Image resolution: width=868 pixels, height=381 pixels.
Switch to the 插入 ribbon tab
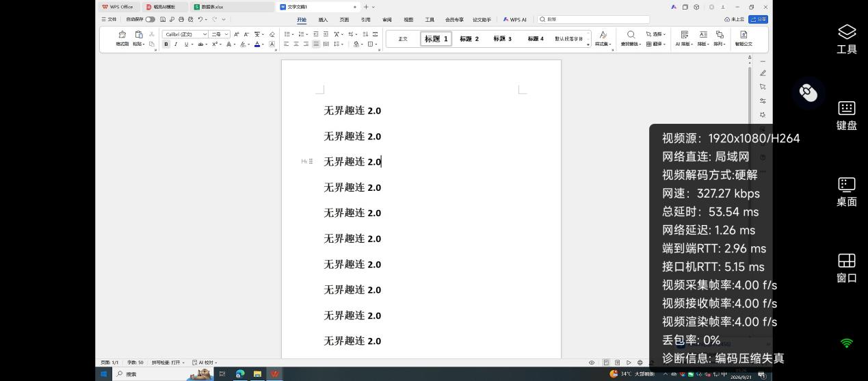[323, 20]
